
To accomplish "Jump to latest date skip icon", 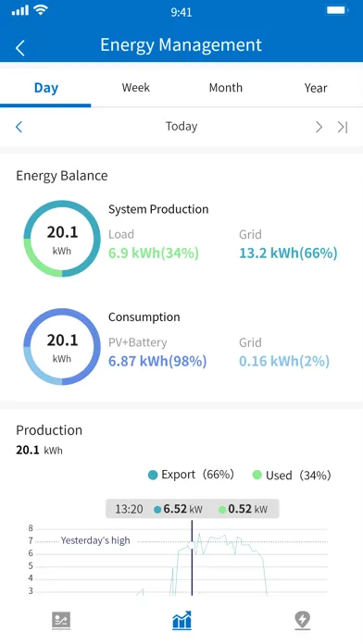I will (343, 127).
